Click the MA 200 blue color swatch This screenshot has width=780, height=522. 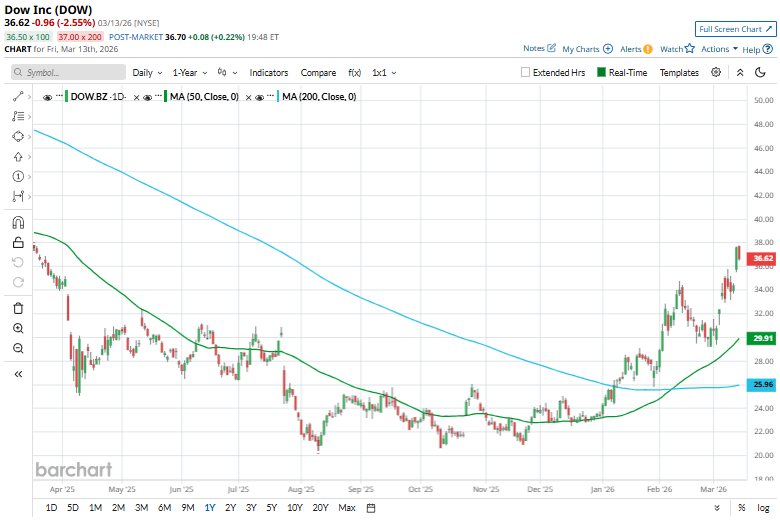[x=278, y=97]
